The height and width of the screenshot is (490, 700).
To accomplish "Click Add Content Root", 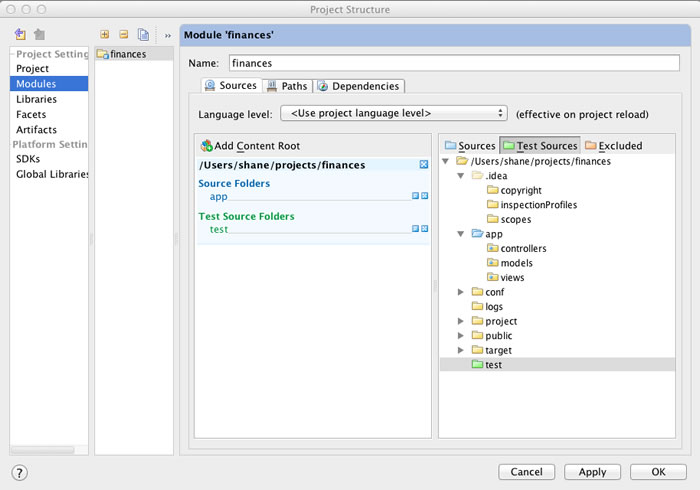I will [250, 146].
